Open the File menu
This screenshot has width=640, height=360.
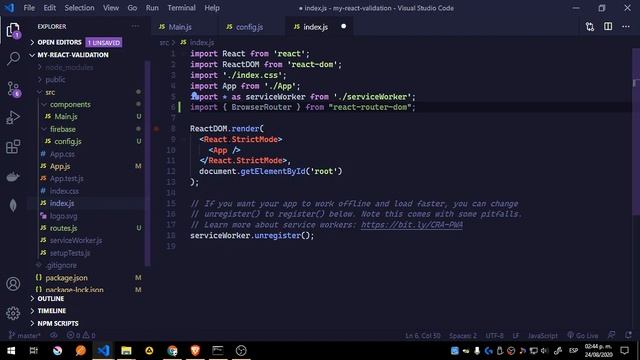coord(29,8)
